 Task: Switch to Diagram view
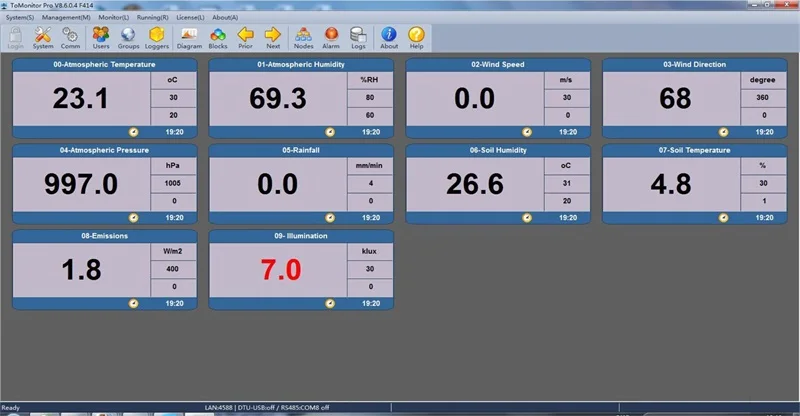point(189,36)
